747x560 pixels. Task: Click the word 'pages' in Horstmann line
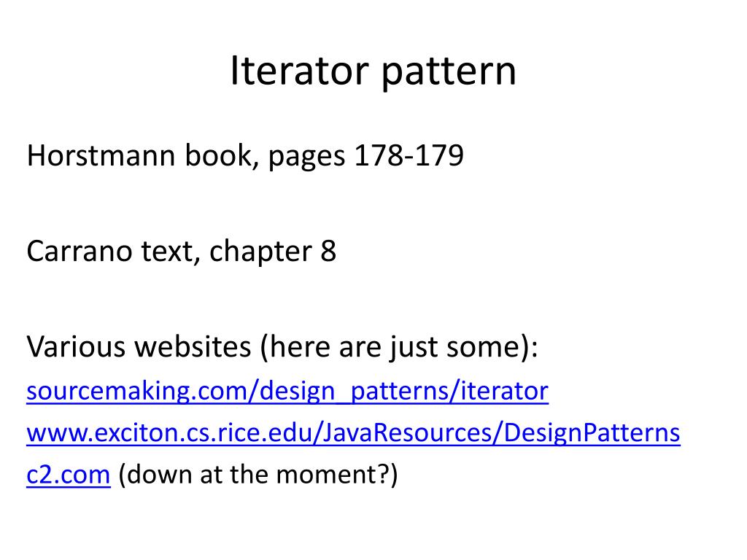(307, 158)
